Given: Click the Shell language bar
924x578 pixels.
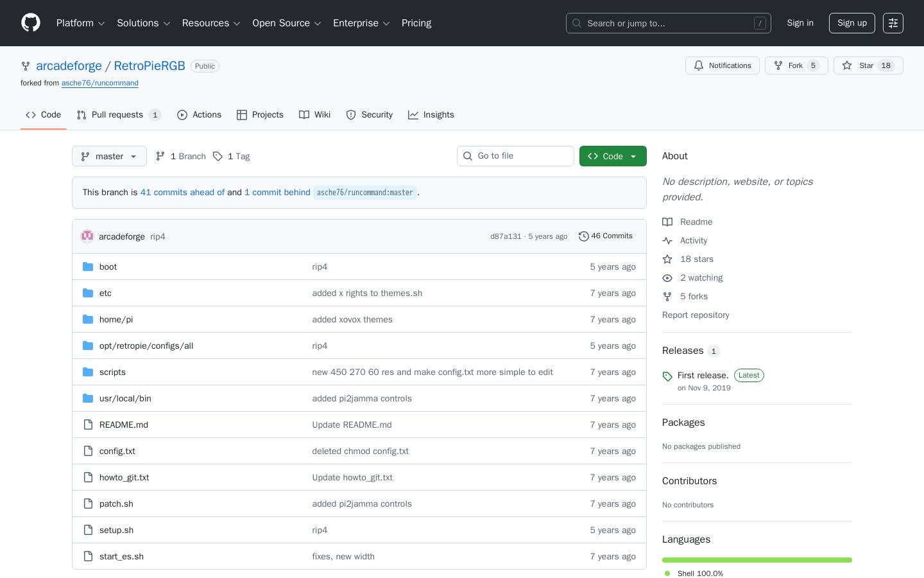Looking at the screenshot, I should (757, 560).
